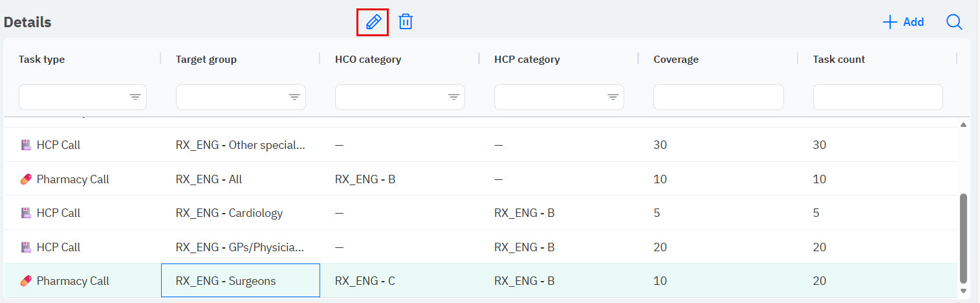Click the trash delete icon
This screenshot has height=303, width=980.
[406, 22]
